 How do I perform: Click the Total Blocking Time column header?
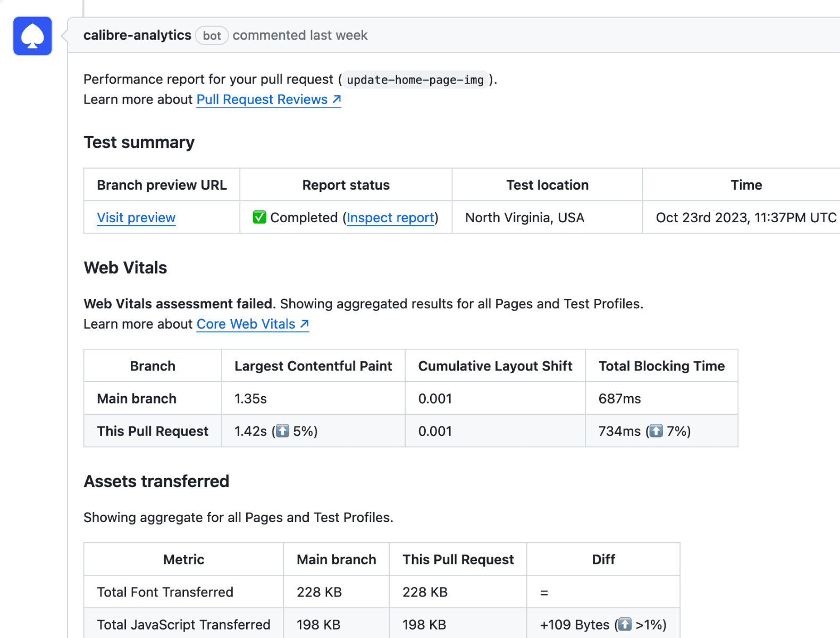click(661, 366)
